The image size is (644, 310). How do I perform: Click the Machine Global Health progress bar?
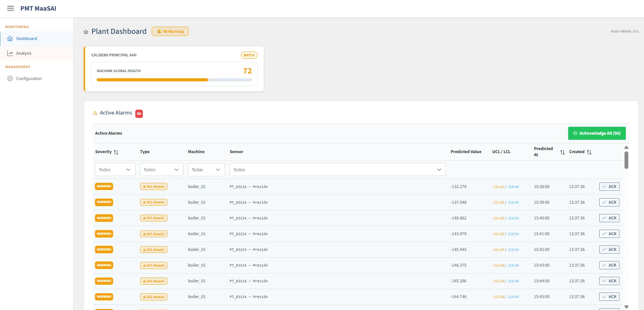174,80
